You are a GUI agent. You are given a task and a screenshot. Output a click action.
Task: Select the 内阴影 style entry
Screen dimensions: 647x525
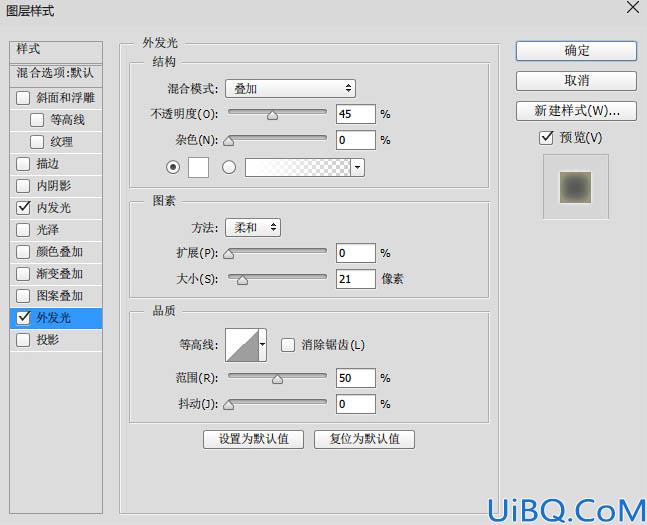point(56,186)
